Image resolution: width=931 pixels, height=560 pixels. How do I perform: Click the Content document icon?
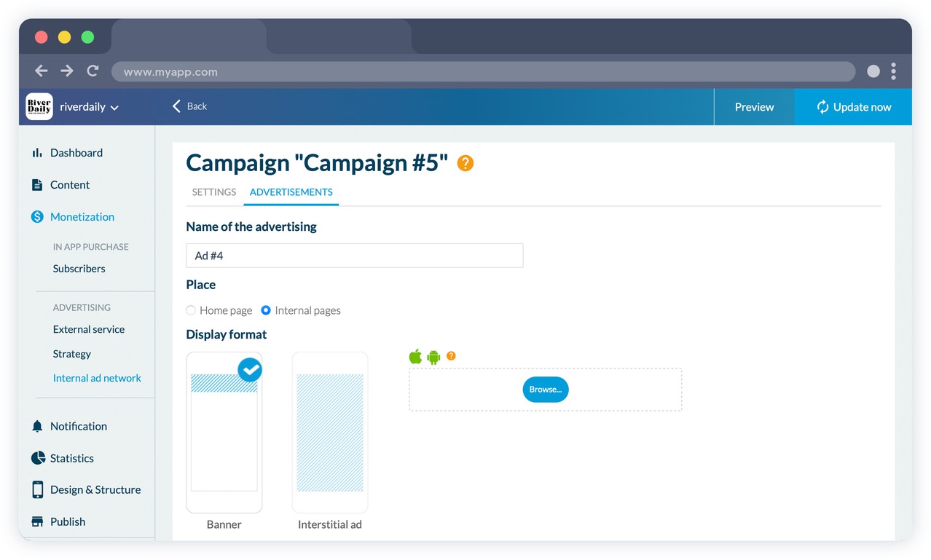pos(37,185)
